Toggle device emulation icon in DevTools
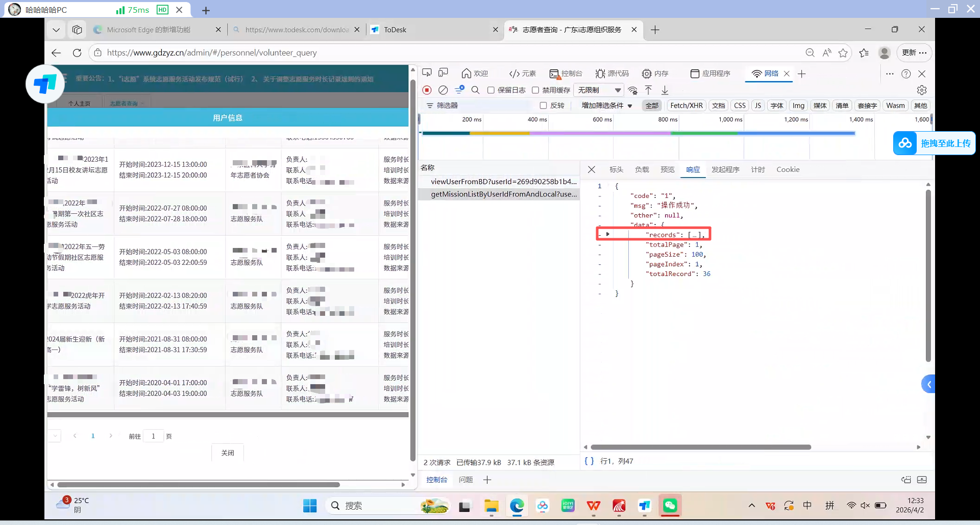This screenshot has width=980, height=525. click(443, 73)
